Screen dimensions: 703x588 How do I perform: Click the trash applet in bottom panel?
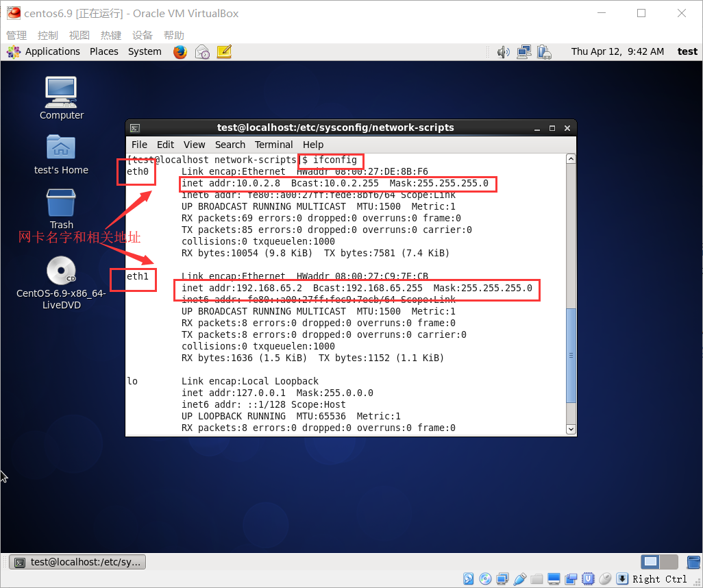pos(693,562)
